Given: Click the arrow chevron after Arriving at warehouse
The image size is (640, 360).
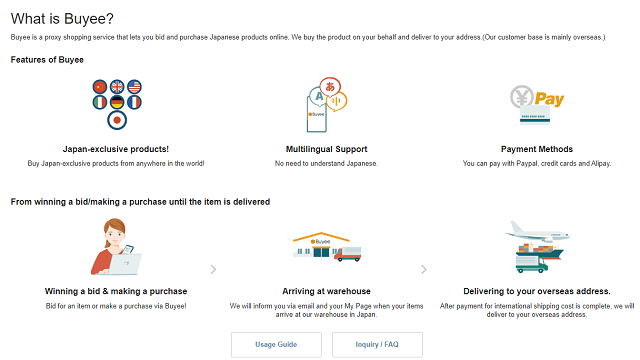Looking at the screenshot, I should [424, 269].
